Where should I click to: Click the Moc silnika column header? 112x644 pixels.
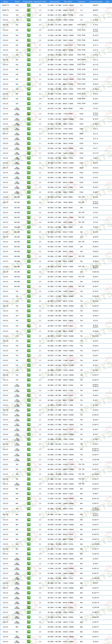[68, 1]
